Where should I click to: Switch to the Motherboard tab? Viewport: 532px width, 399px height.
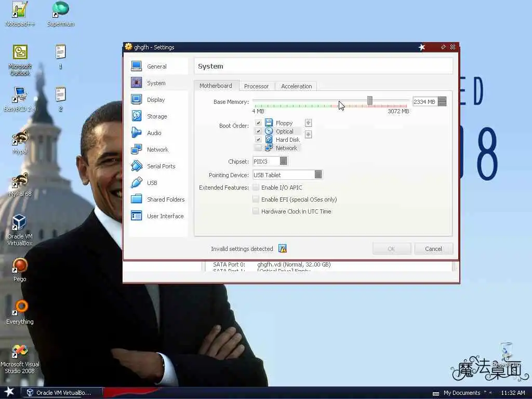tap(216, 86)
